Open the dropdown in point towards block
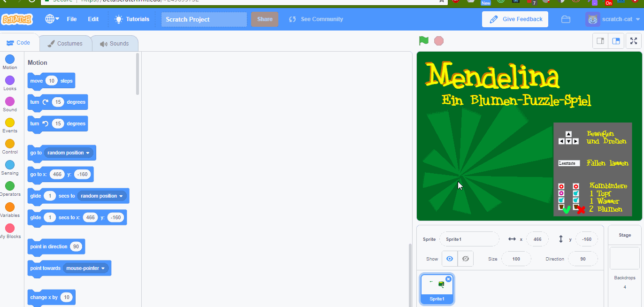644x307 pixels. coord(102,269)
